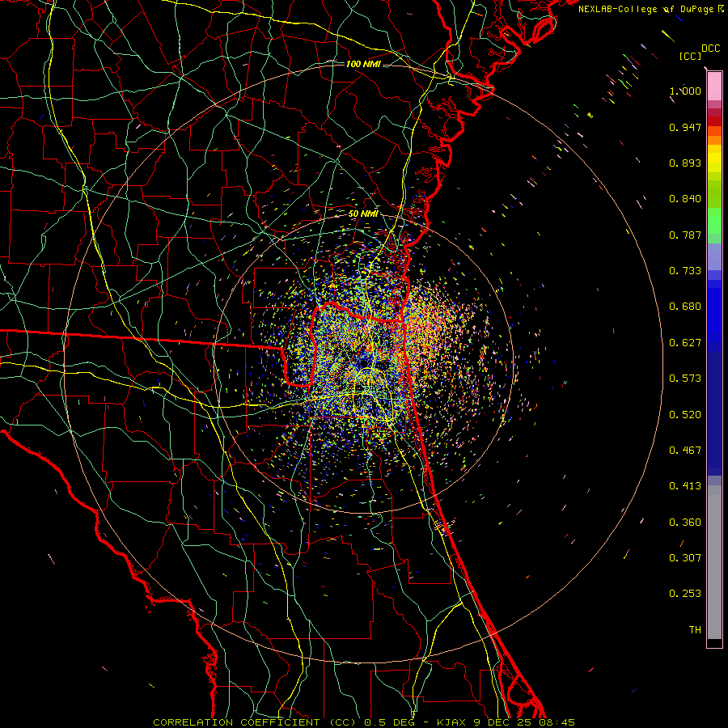728x728 pixels.
Task: Click the TH label at the color bar bottom
Action: point(695,630)
